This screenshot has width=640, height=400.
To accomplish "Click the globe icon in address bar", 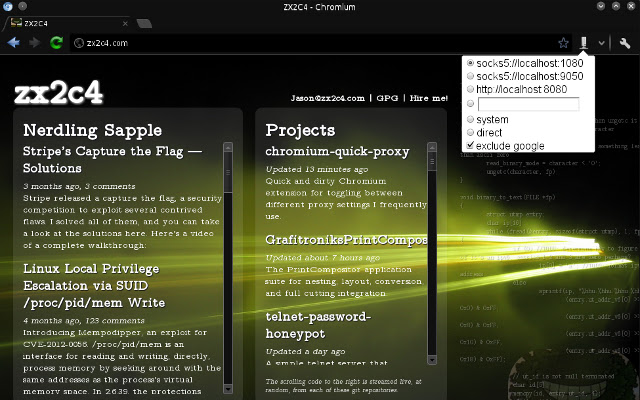I will click(x=79, y=43).
